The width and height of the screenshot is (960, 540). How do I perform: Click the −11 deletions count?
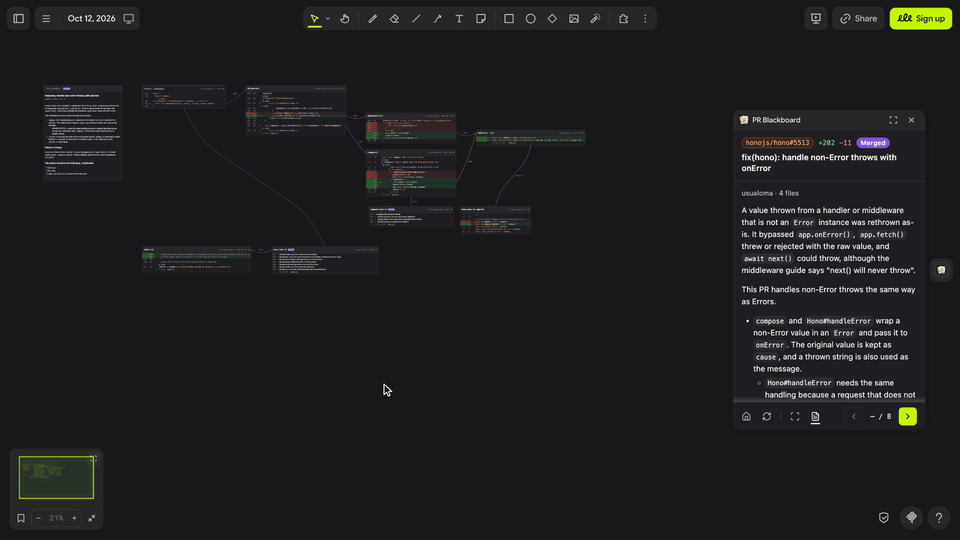click(x=845, y=143)
